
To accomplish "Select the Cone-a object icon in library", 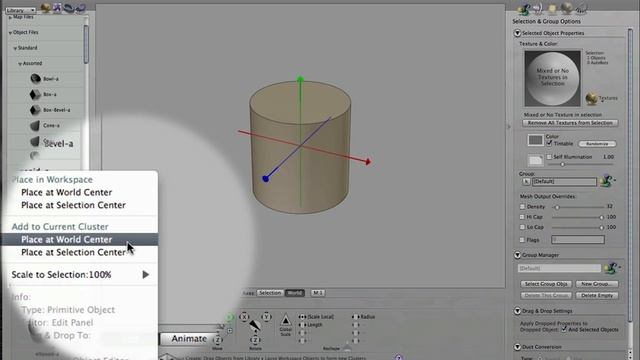I will [x=36, y=125].
